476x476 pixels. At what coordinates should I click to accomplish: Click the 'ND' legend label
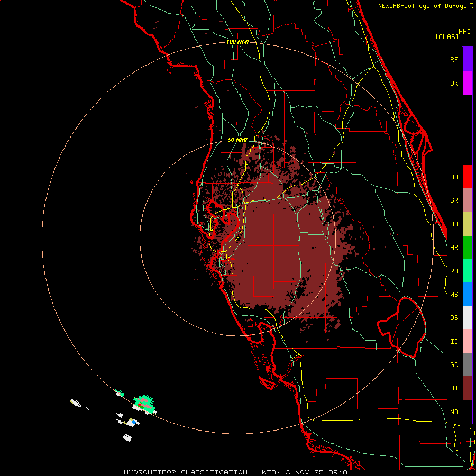(x=454, y=412)
